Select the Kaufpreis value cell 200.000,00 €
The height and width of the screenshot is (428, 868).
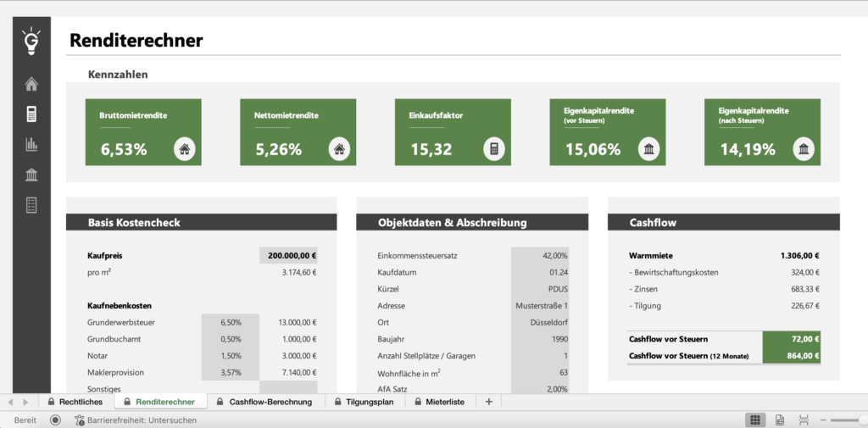pos(288,255)
